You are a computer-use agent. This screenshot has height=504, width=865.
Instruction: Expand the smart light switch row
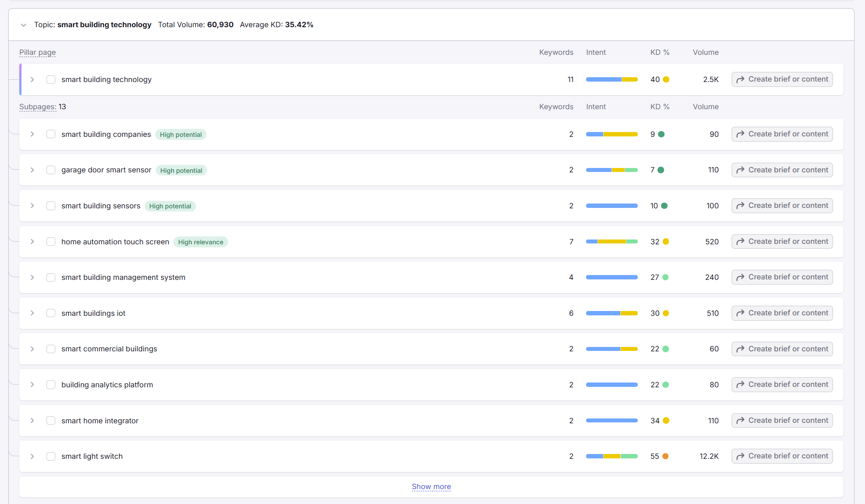coord(32,456)
